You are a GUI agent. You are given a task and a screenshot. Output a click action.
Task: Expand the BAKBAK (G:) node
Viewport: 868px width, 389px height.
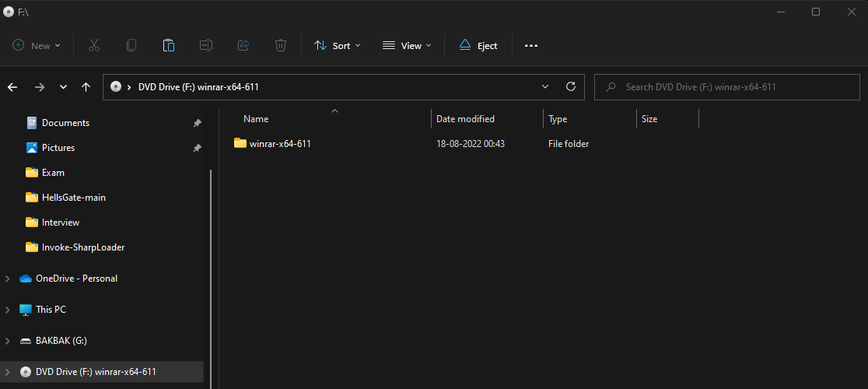(x=8, y=341)
